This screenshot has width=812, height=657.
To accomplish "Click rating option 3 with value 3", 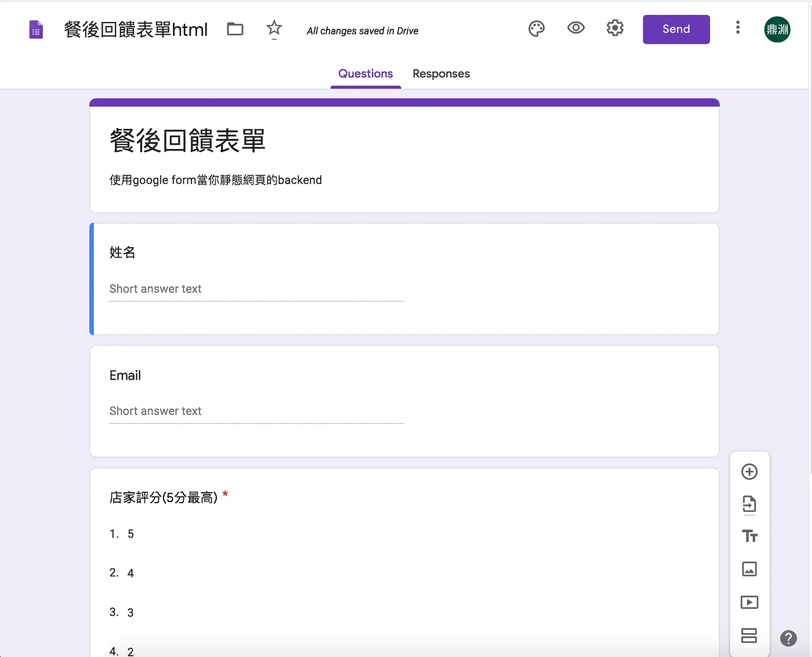I will click(130, 613).
